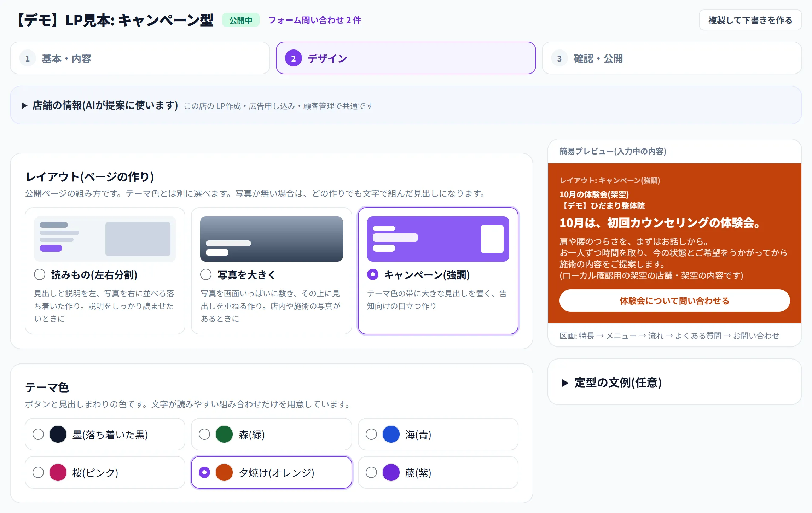Click the レイアウト(ページの作り) heading
The image size is (812, 513).
[90, 177]
